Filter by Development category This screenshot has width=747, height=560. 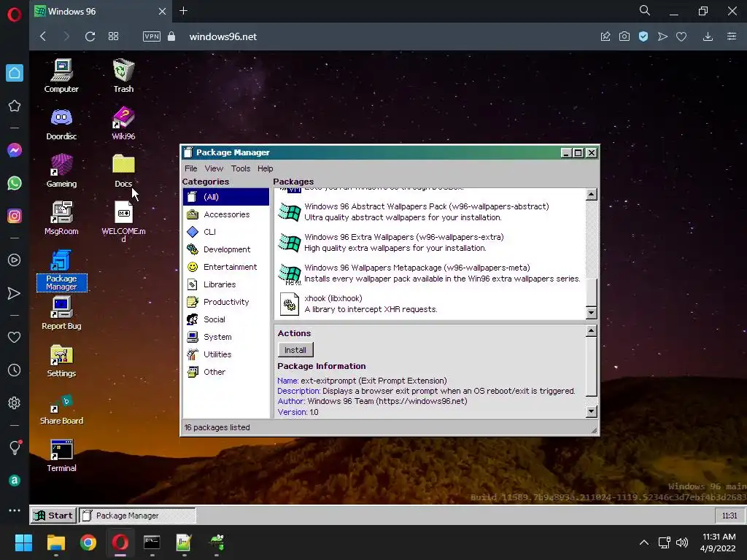226,249
